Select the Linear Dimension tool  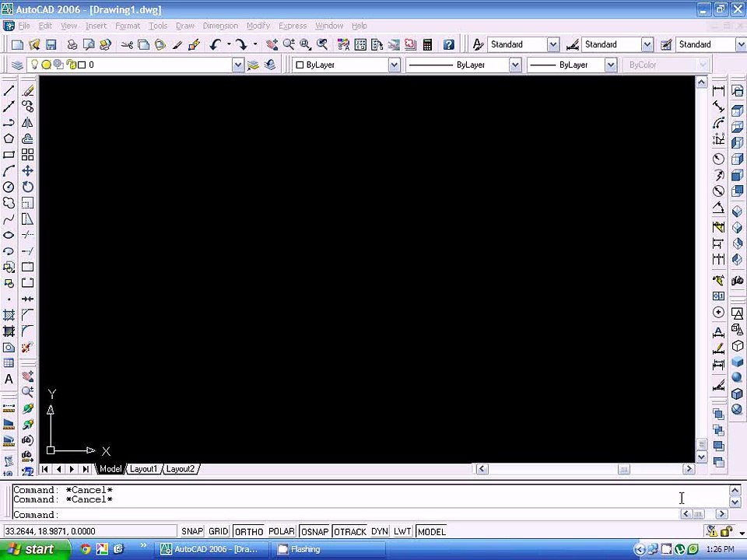pyautogui.click(x=718, y=90)
